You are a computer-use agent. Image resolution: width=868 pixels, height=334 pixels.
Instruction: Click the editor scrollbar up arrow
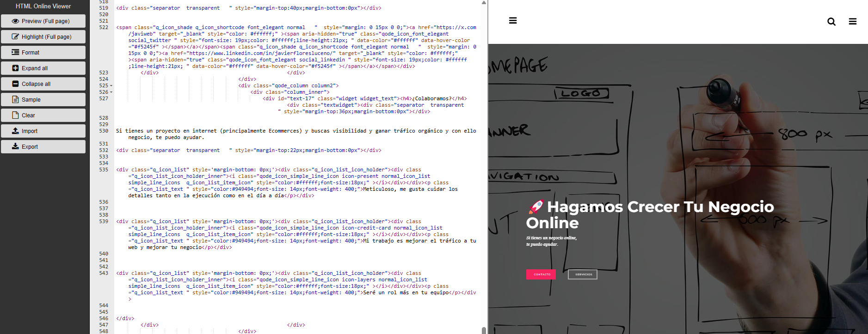[484, 3]
